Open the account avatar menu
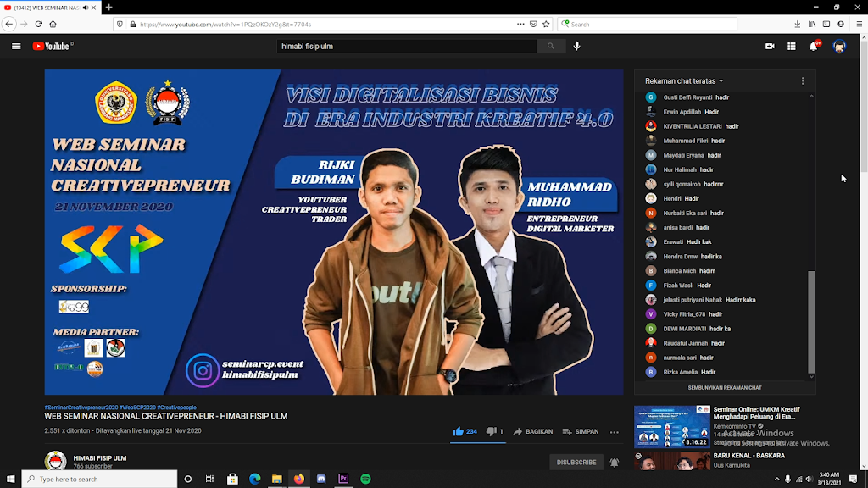This screenshot has width=868, height=488. coord(839,47)
